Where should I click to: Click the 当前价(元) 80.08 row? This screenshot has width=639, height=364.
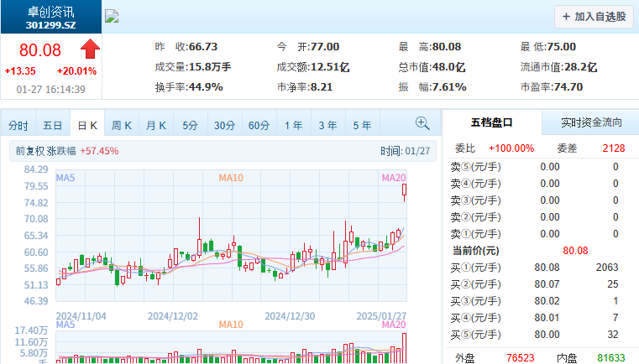pos(542,251)
